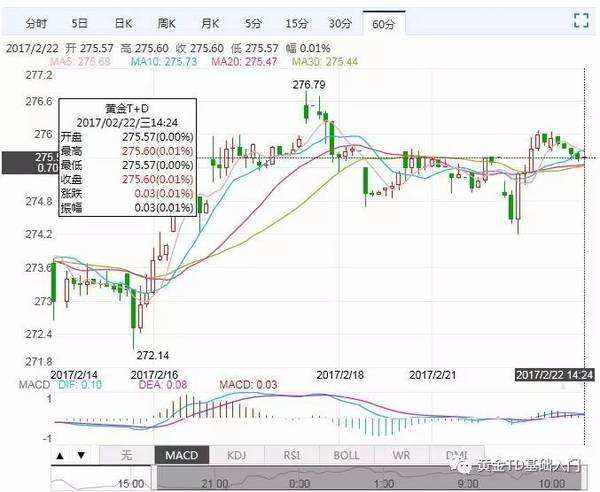This screenshot has width=600, height=492.
Task: Switch to the DMI indicator
Action: 457,455
